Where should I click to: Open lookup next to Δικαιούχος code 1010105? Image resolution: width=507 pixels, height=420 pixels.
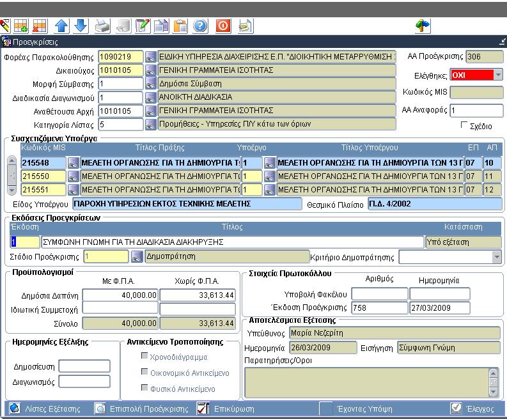pyautogui.click(x=150, y=70)
